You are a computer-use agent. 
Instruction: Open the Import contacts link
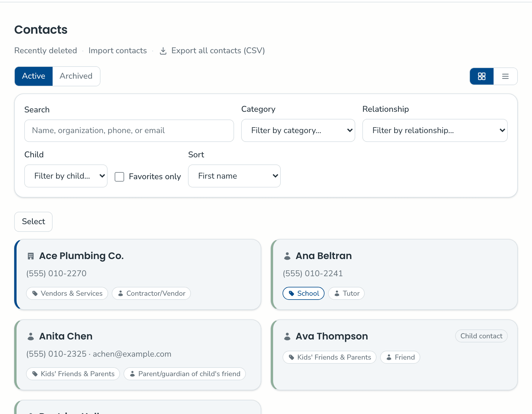click(x=118, y=51)
